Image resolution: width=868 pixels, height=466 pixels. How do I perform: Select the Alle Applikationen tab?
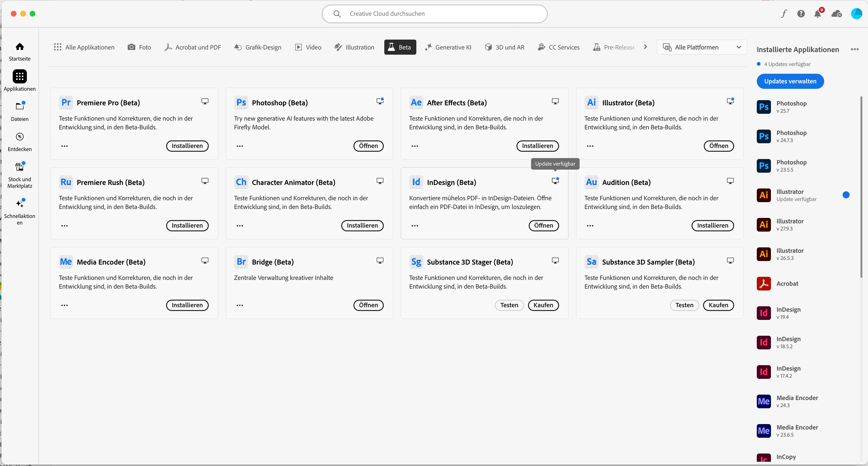84,47
